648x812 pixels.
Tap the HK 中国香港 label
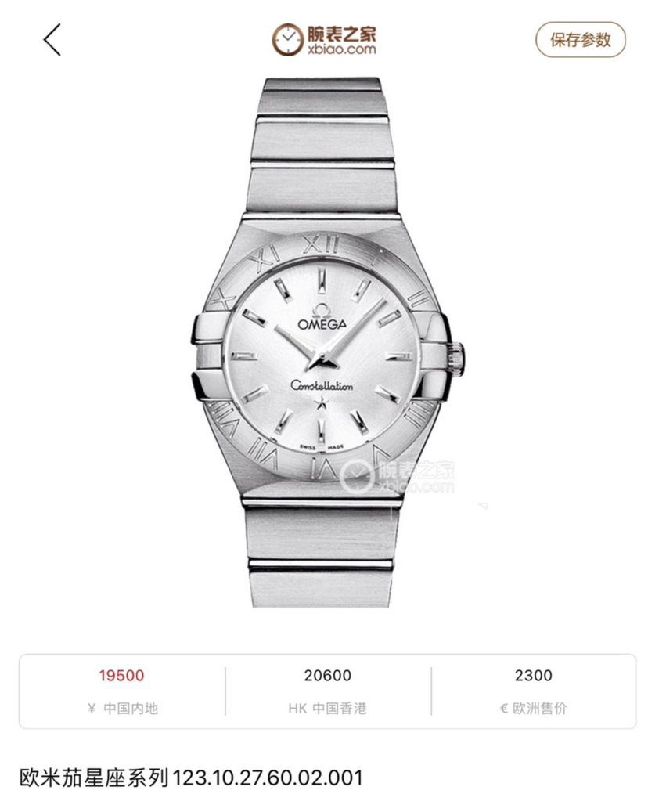(x=328, y=708)
